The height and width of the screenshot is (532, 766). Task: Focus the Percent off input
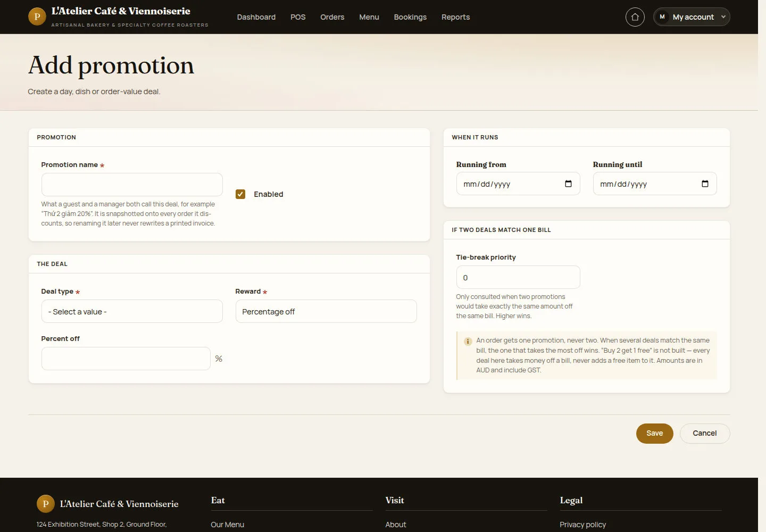click(x=126, y=359)
